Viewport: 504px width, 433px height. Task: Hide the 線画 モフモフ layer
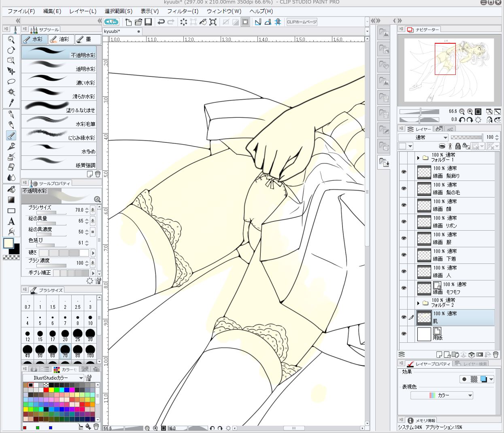click(x=404, y=288)
